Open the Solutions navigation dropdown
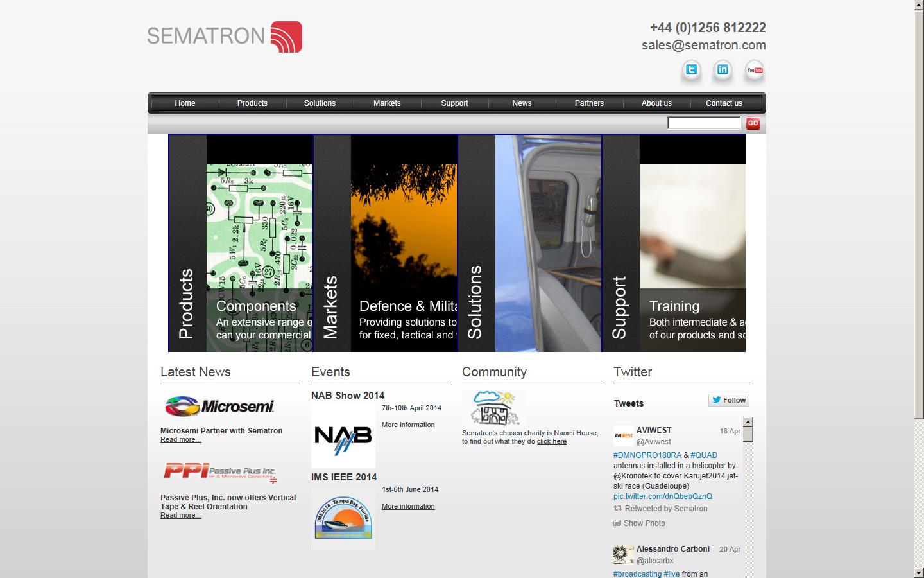This screenshot has width=924, height=578. (320, 103)
